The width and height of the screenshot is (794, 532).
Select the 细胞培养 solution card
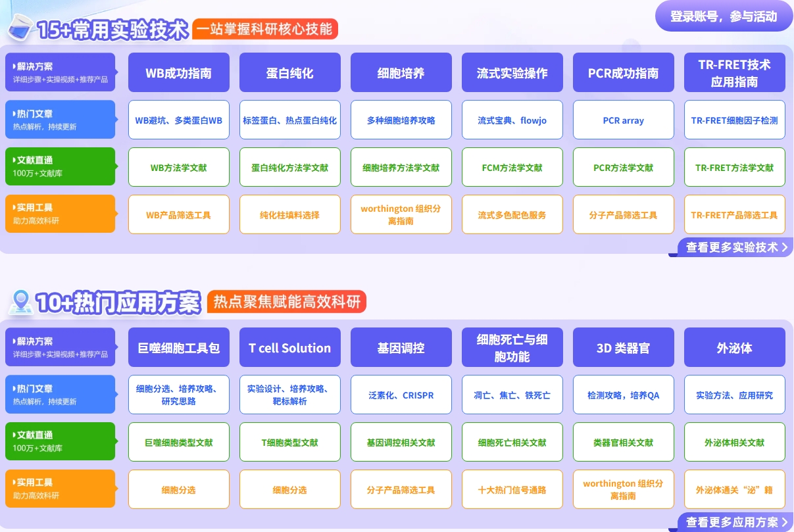click(401, 72)
